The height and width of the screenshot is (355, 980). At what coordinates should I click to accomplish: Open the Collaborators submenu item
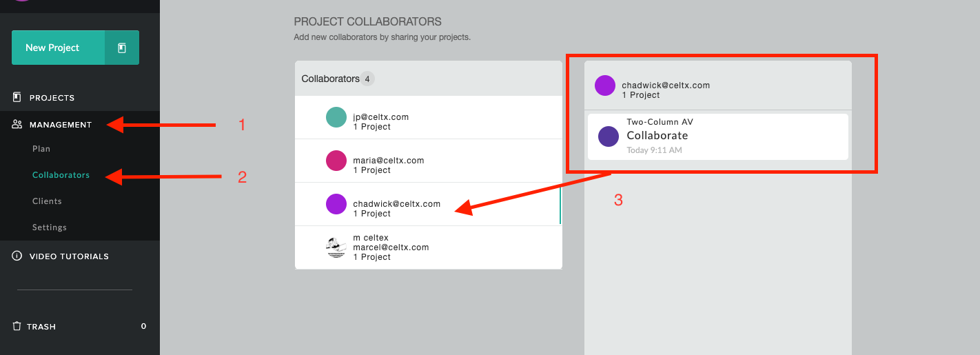[x=61, y=175]
